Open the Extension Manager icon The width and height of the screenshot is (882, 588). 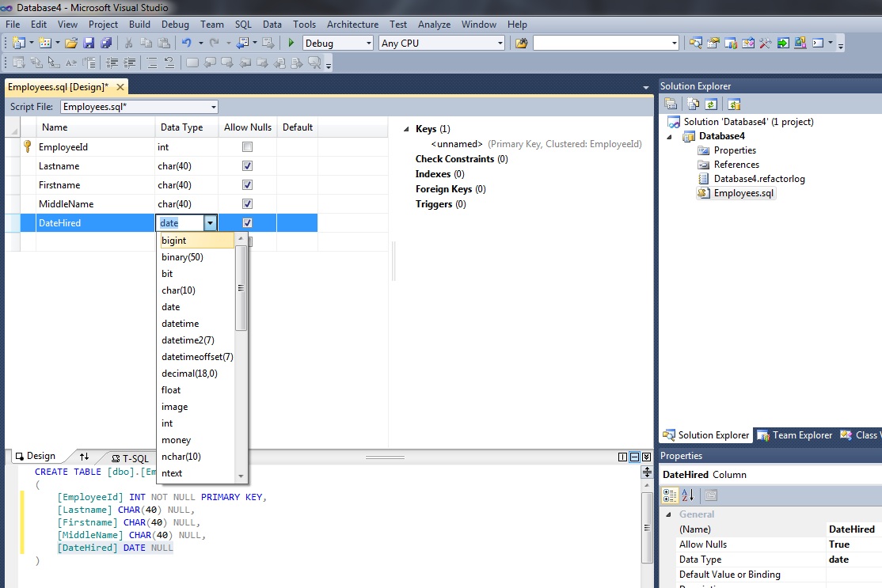[x=800, y=43]
